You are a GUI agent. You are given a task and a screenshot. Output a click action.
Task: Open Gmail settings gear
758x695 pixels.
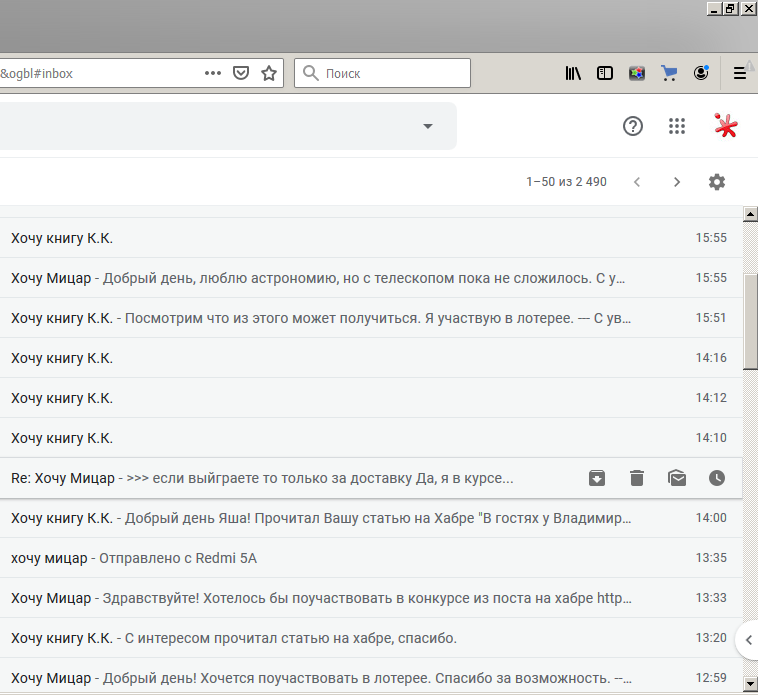click(x=717, y=182)
